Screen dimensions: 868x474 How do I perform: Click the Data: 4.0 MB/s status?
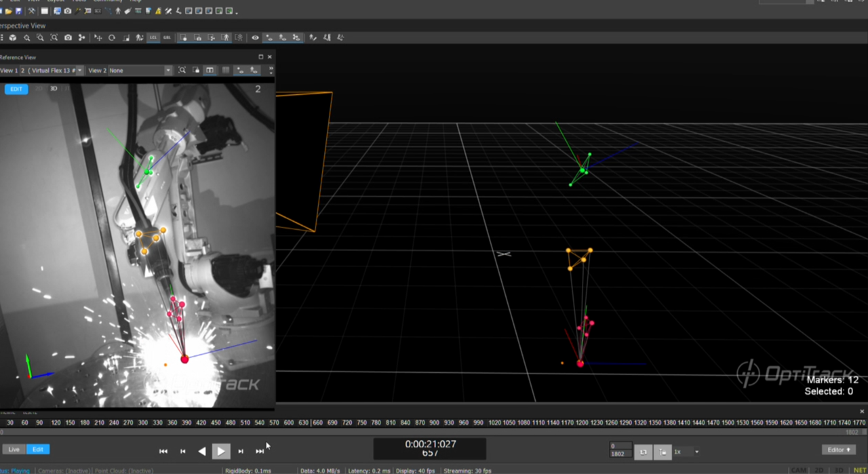[x=321, y=471]
